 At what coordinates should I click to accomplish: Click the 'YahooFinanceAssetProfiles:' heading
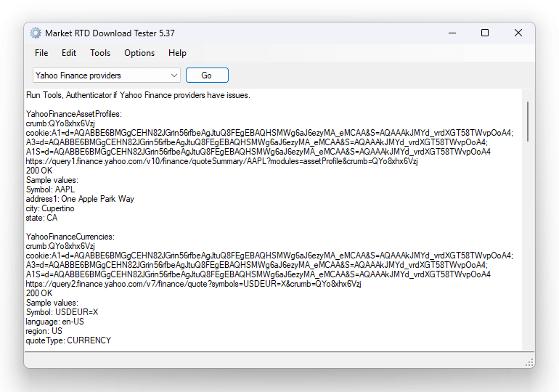(x=74, y=114)
